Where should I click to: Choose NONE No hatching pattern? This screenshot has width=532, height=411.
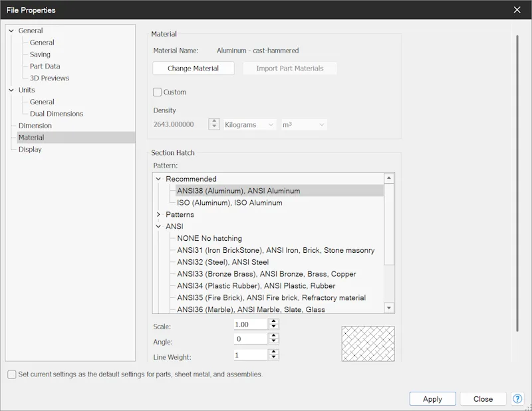click(209, 238)
